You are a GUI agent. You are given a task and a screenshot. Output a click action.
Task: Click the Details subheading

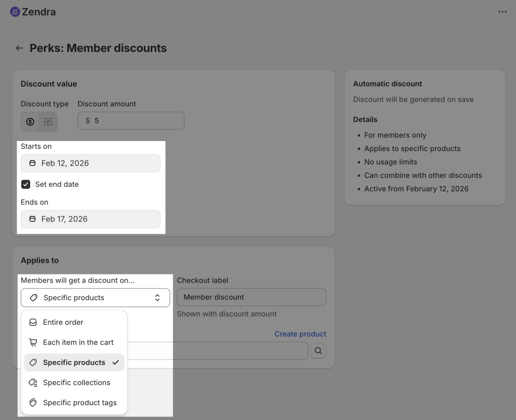(x=365, y=119)
